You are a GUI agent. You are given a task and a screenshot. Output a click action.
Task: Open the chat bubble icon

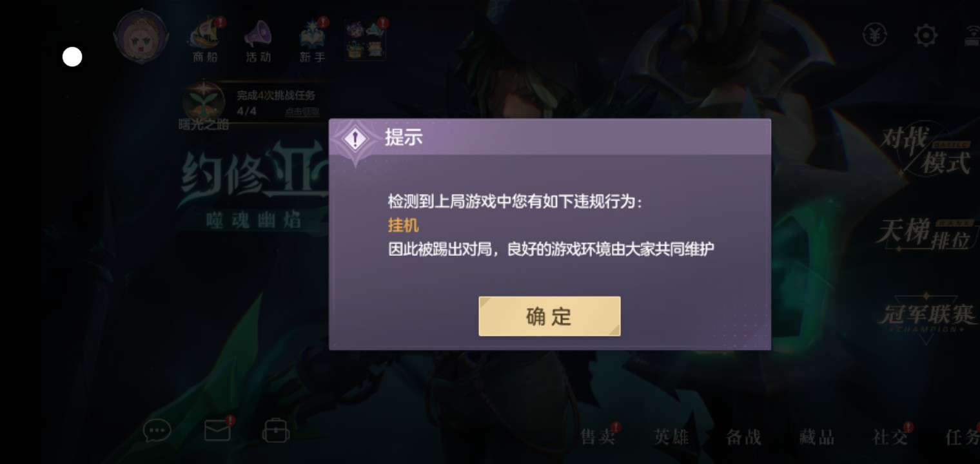tap(157, 430)
